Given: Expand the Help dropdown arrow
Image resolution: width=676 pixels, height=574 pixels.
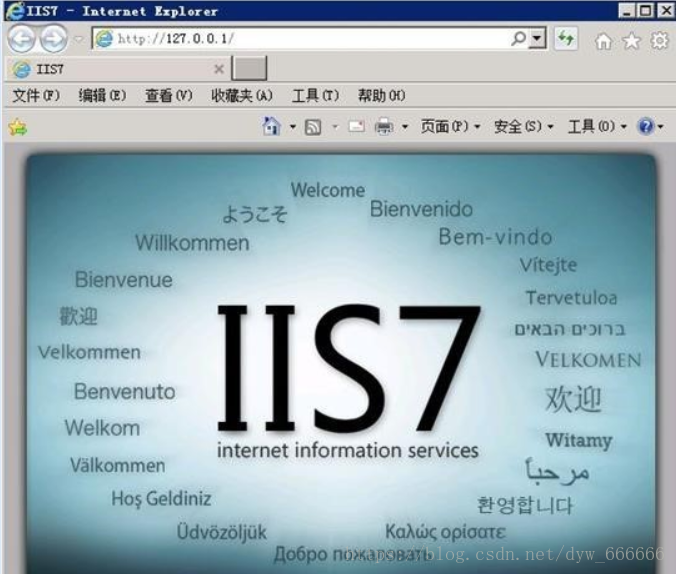Looking at the screenshot, I should point(660,127).
